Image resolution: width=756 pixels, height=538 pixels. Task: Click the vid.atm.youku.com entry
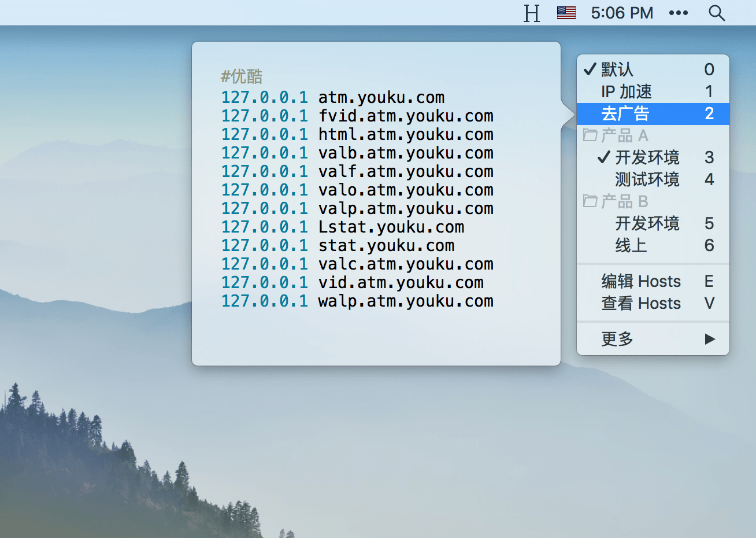[x=353, y=282]
